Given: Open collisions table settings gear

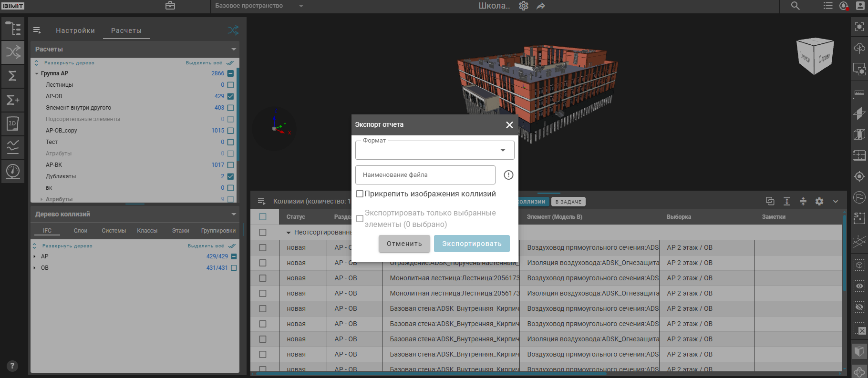Looking at the screenshot, I should [x=819, y=201].
